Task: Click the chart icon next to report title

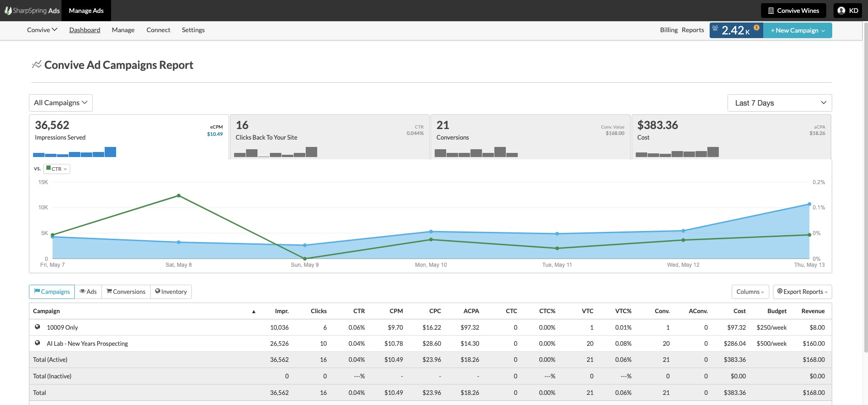Action: (37, 65)
